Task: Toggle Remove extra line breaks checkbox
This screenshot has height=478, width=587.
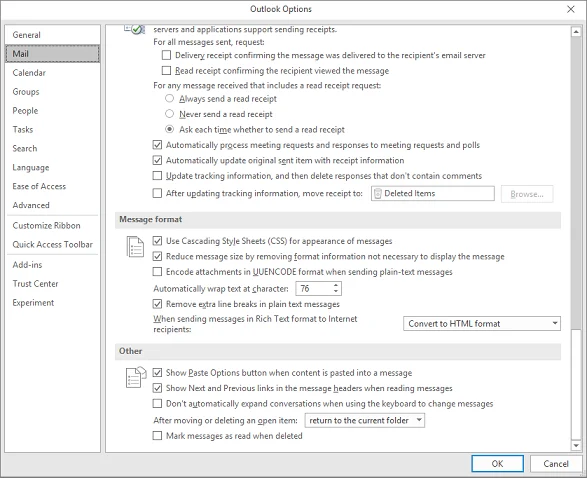Action: pos(157,304)
